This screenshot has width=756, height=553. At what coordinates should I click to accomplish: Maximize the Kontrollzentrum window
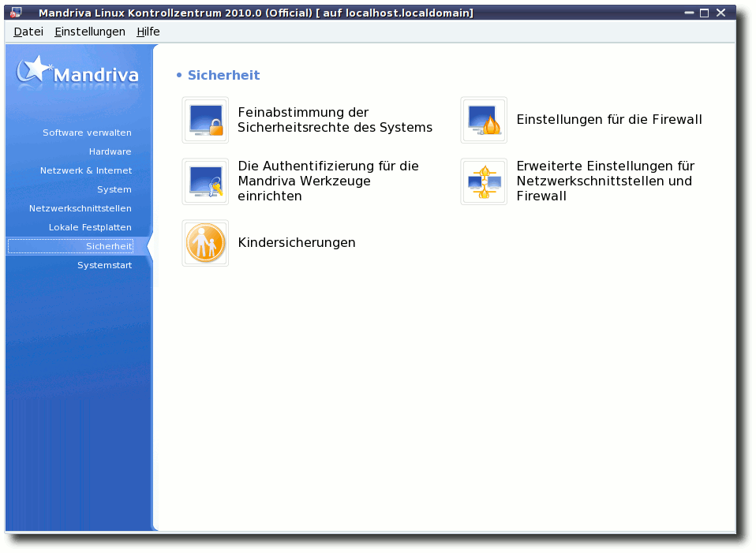pyautogui.click(x=705, y=13)
